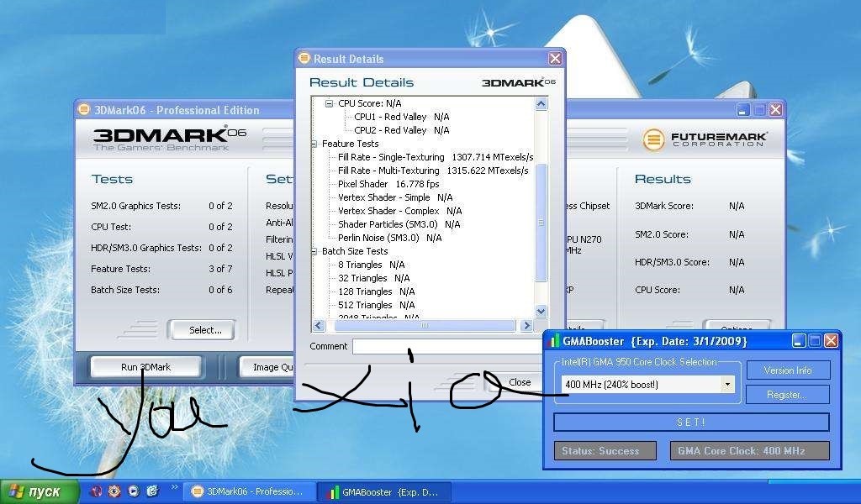The height and width of the screenshot is (504, 861).
Task: Open the first quick launch icon
Action: click(96, 491)
